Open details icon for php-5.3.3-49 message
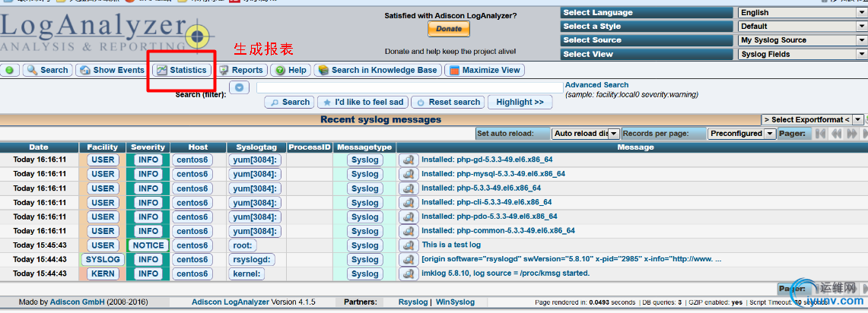The width and height of the screenshot is (868, 313). tap(409, 188)
